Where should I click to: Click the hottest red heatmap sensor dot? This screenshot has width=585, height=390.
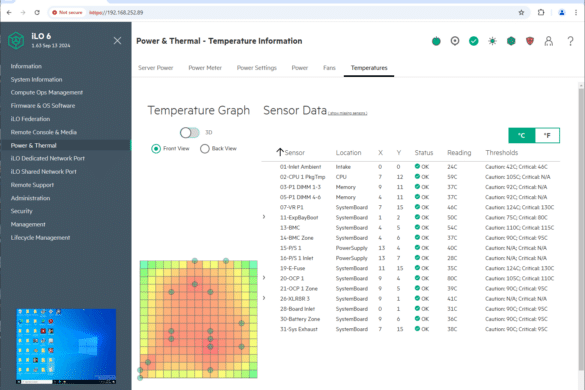click(210, 347)
